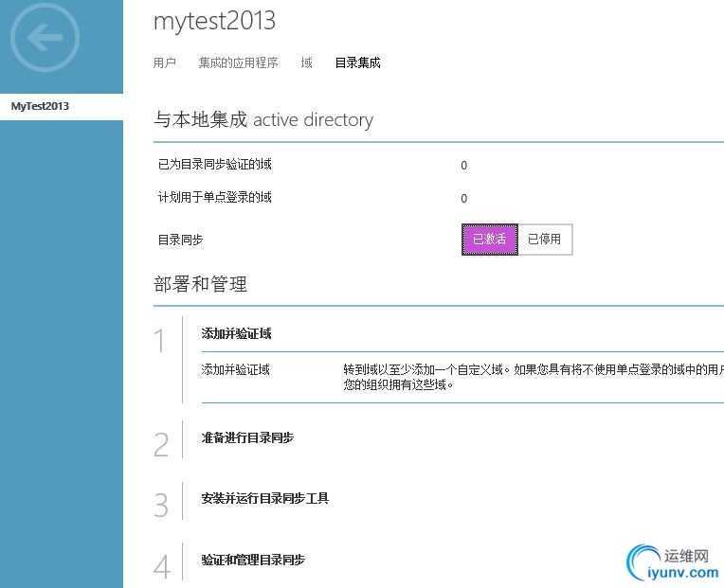Click the 添加并验证域 row label under step 1
The image size is (724, 588).
pyautogui.click(x=235, y=369)
